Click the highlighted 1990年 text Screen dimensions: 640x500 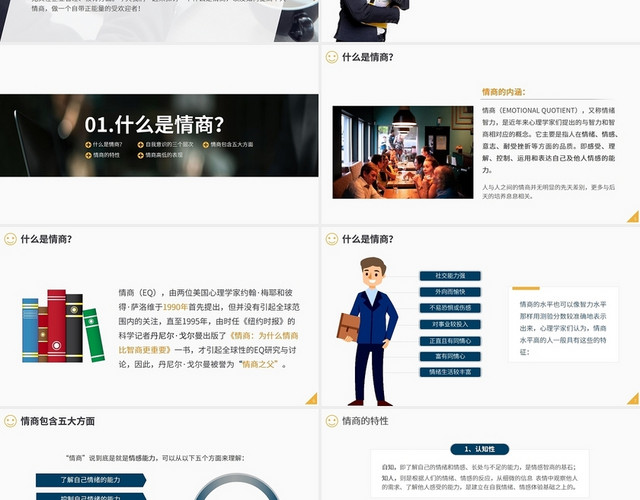176,307
